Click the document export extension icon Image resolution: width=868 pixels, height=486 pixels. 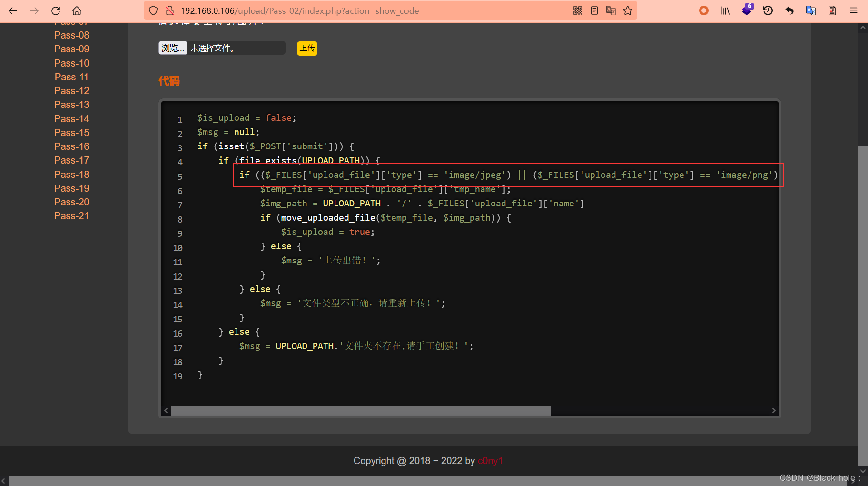832,10
